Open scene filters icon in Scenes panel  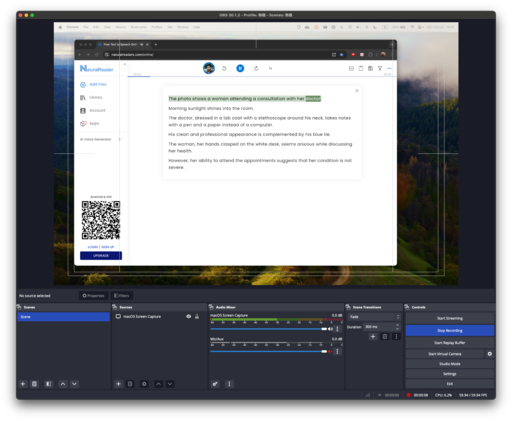pyautogui.click(x=49, y=384)
